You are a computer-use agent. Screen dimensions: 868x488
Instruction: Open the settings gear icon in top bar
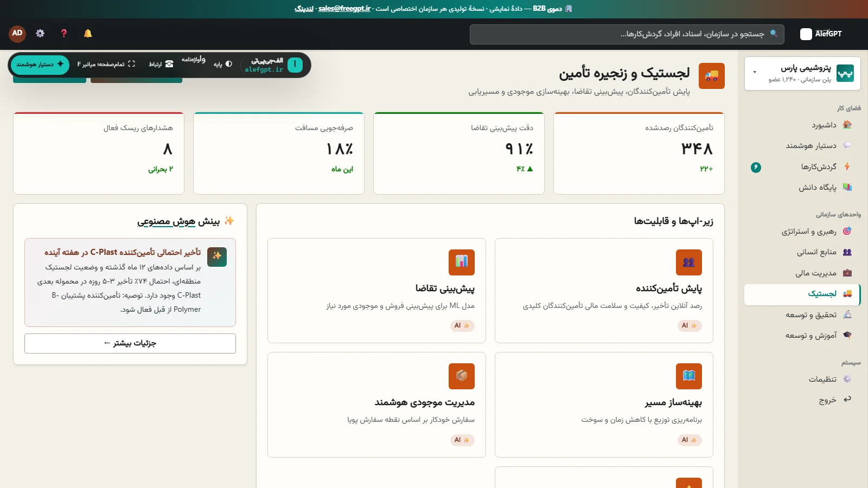point(40,34)
